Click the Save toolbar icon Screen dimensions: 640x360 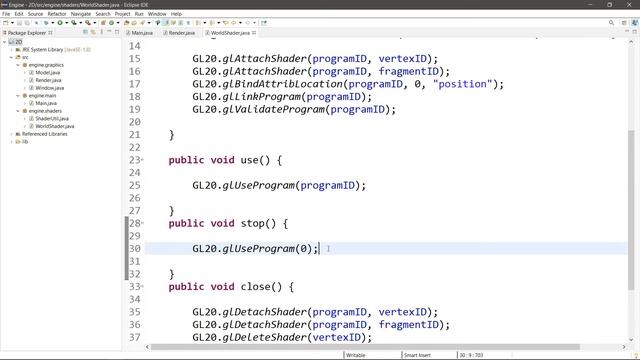tap(19, 23)
